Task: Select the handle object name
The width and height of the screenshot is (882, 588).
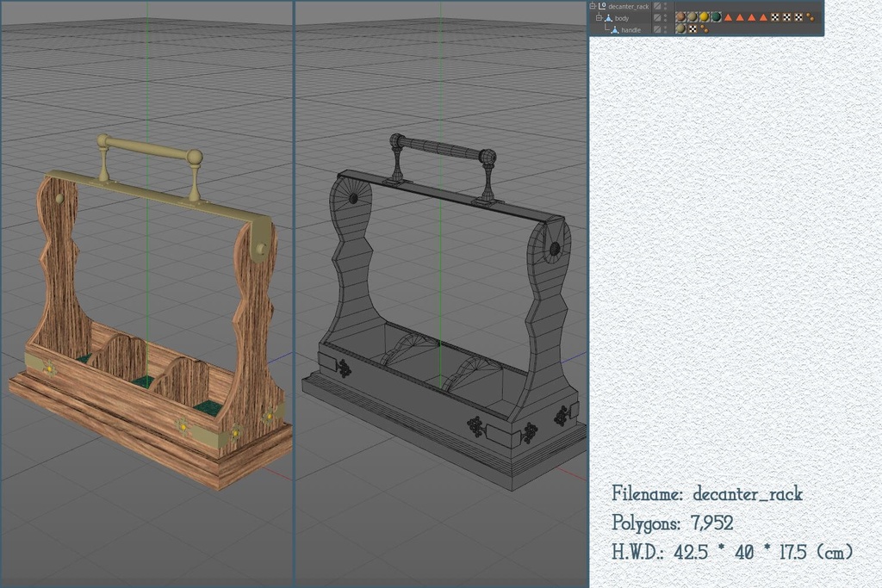Action: pyautogui.click(x=631, y=30)
